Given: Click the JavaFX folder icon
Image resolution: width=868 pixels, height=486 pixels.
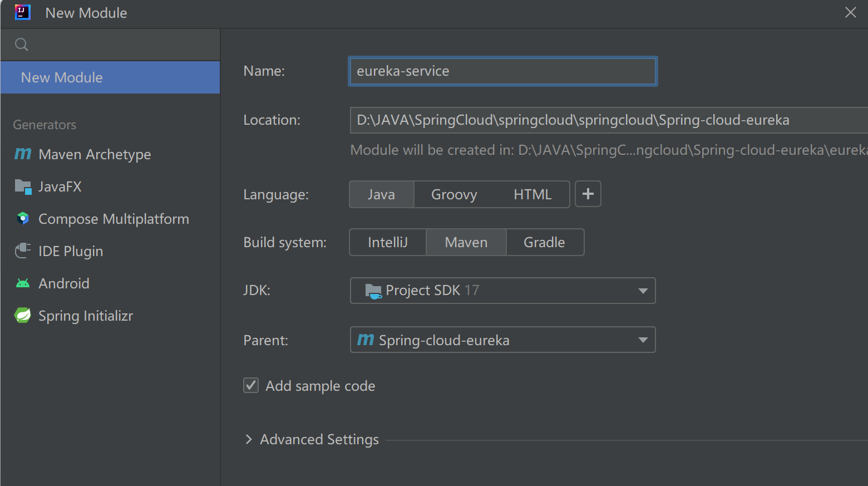Looking at the screenshot, I should click(x=23, y=186).
